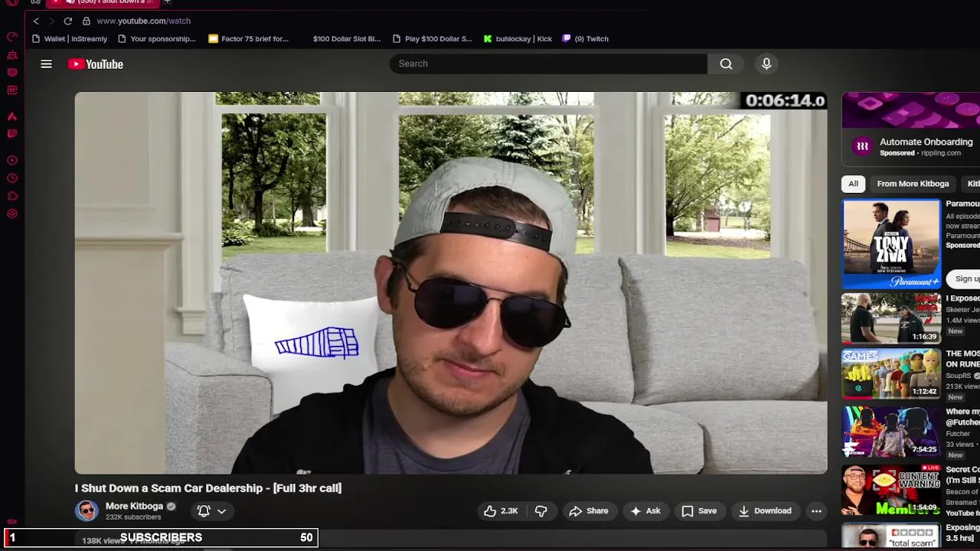Open the 1:12:42 GAMES video thumbnail
Screen dimensions: 980x551
pos(891,374)
